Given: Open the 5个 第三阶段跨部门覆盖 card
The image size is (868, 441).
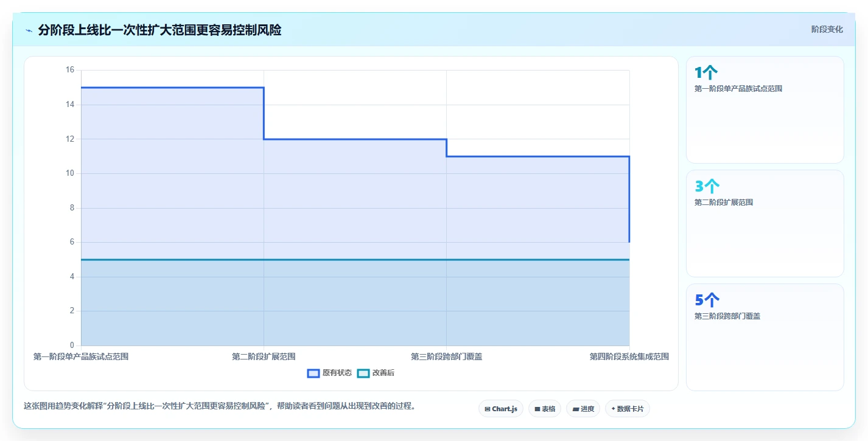Looking at the screenshot, I should coord(765,337).
